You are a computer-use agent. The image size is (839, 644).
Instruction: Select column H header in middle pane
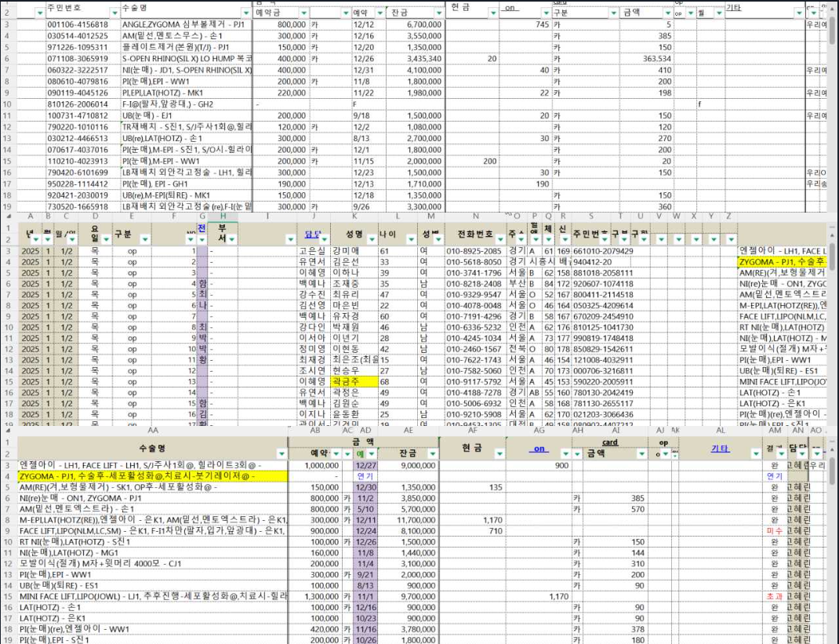click(x=223, y=216)
